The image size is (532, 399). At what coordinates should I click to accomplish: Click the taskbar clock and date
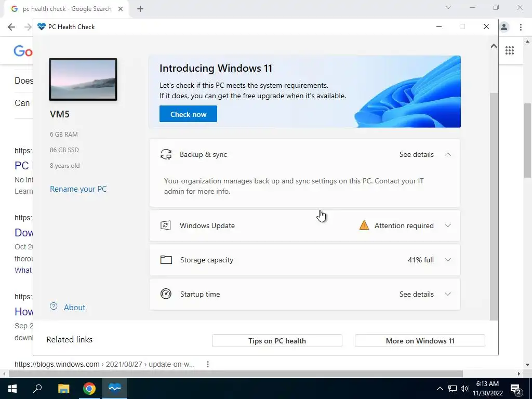click(x=487, y=389)
